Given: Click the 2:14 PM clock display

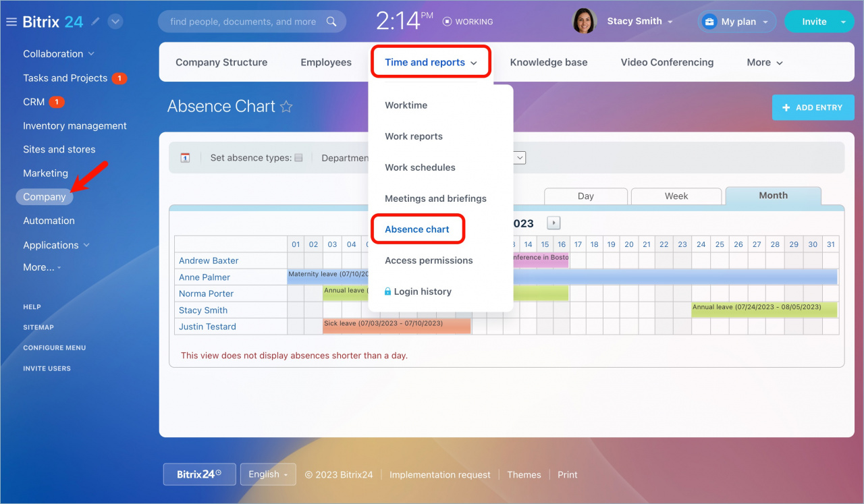Looking at the screenshot, I should click(404, 22).
